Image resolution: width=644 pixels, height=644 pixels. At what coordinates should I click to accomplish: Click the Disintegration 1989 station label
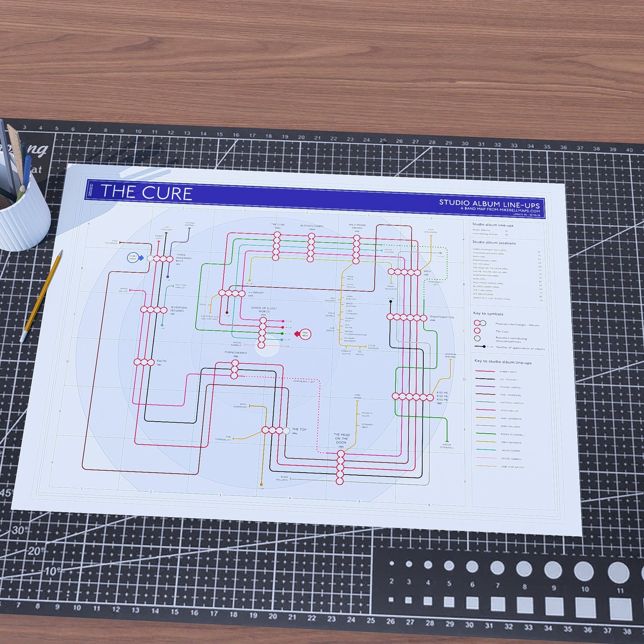click(x=442, y=318)
